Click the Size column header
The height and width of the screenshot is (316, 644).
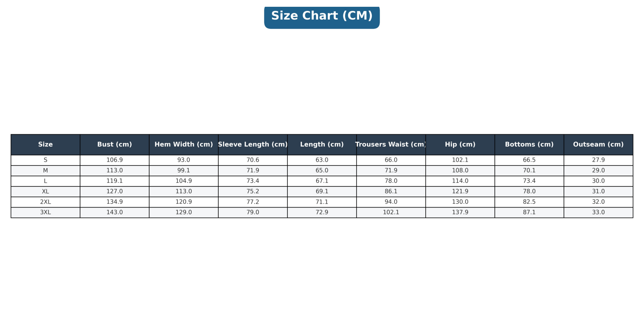[x=45, y=144]
